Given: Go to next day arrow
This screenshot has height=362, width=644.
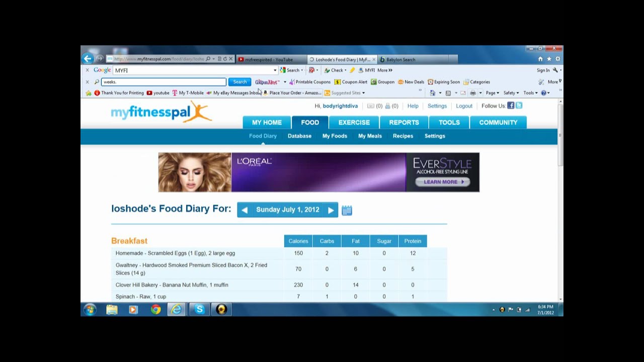Looking at the screenshot, I should tap(331, 210).
